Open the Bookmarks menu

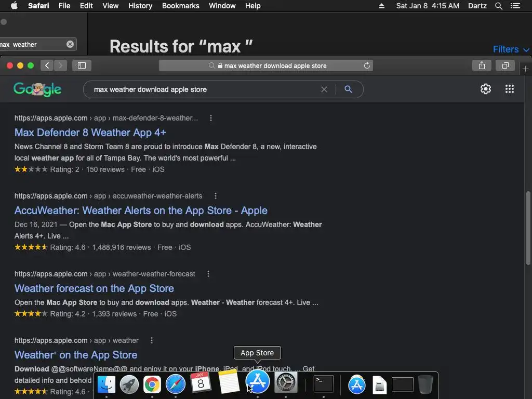tap(180, 6)
